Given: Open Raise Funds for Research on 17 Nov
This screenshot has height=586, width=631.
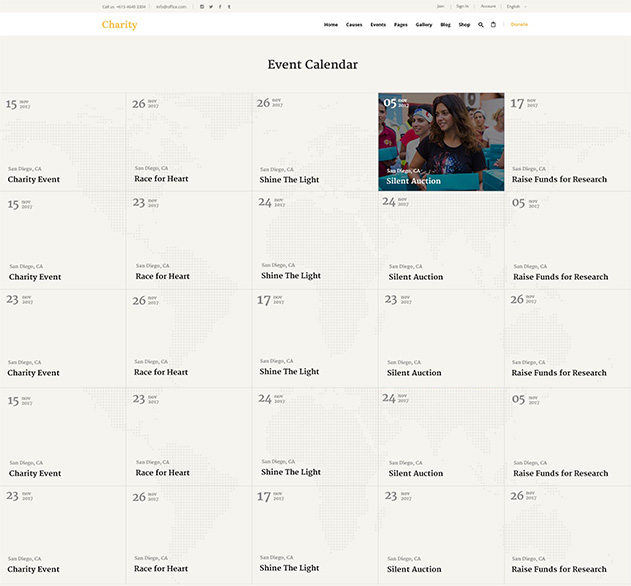Looking at the screenshot, I should coord(559,180).
